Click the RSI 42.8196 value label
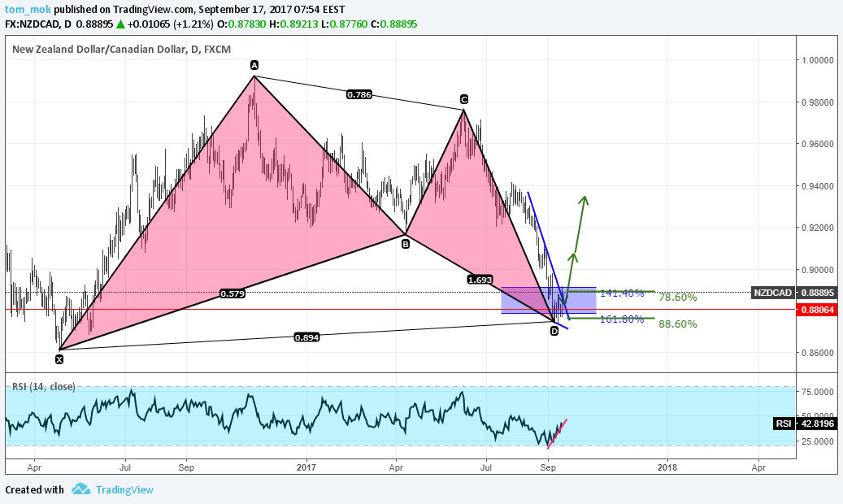This screenshot has height=504, width=843. (x=817, y=424)
